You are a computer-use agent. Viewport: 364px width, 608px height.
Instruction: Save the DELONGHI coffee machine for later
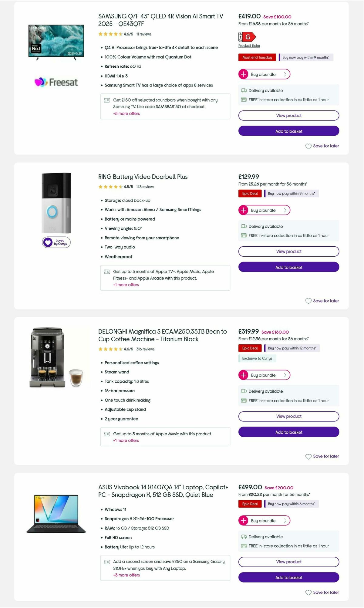pos(322,456)
